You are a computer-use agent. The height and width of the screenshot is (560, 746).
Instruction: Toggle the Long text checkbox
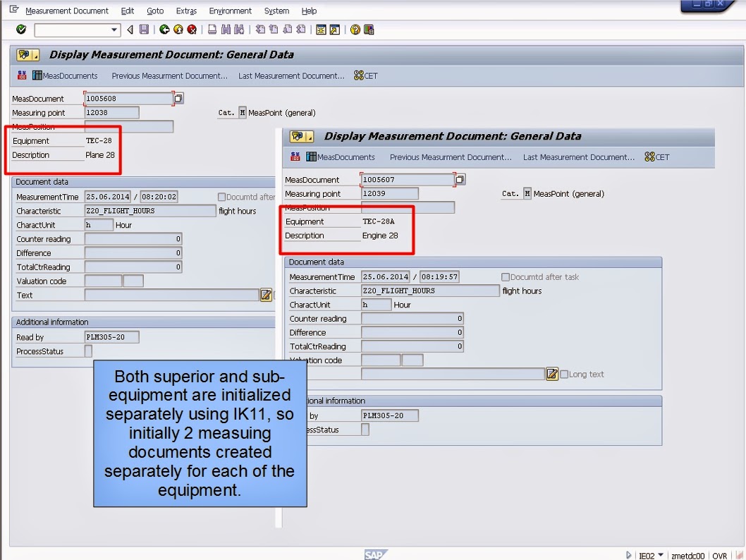564,374
